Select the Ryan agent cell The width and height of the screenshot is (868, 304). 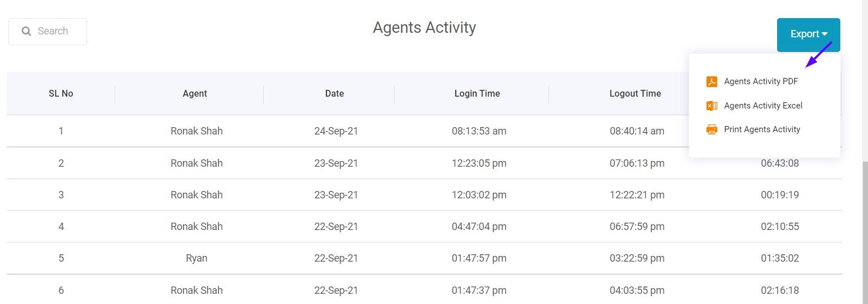197,258
